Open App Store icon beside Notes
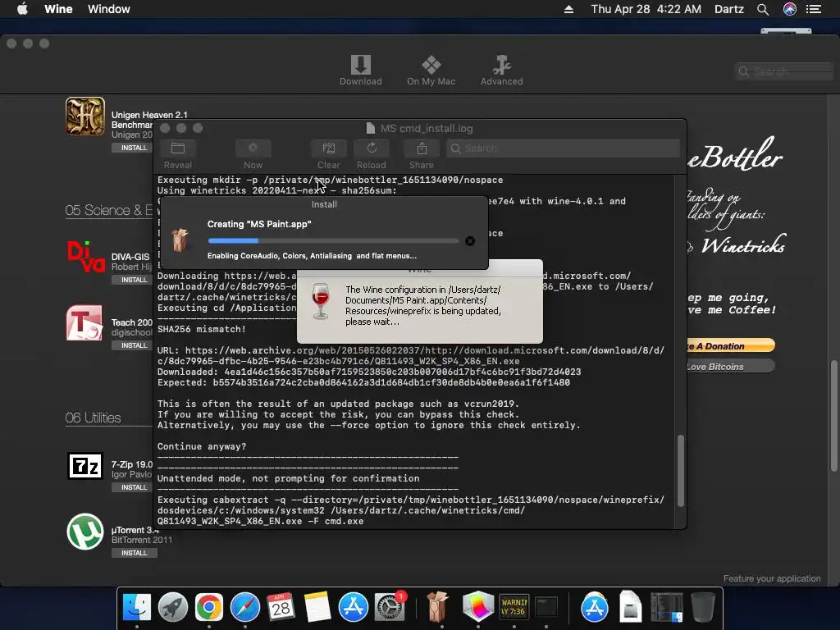This screenshot has height=630, width=840. (x=353, y=608)
